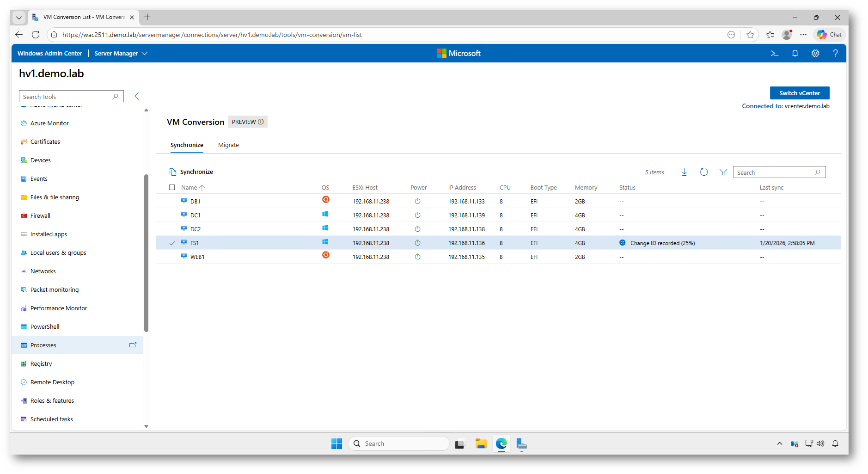Click the Synchronize action in the toolbar
This screenshot has height=474, width=868.
pos(191,172)
